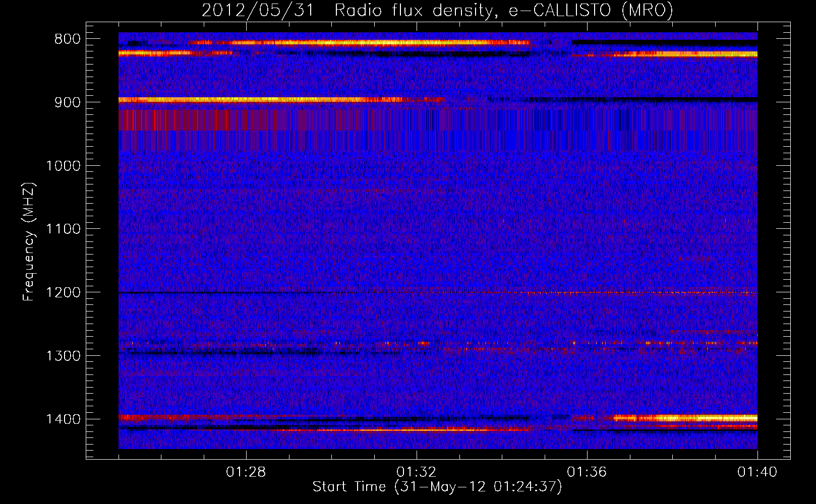Click the 'Frequency (MHZ)' axis label
This screenshot has width=816, height=504.
[x=29, y=242]
